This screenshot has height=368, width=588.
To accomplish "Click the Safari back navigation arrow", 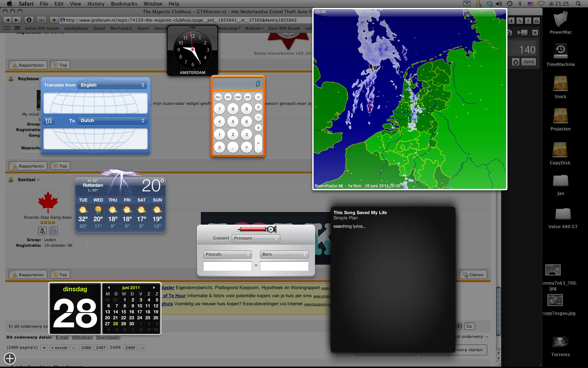I will (8, 20).
